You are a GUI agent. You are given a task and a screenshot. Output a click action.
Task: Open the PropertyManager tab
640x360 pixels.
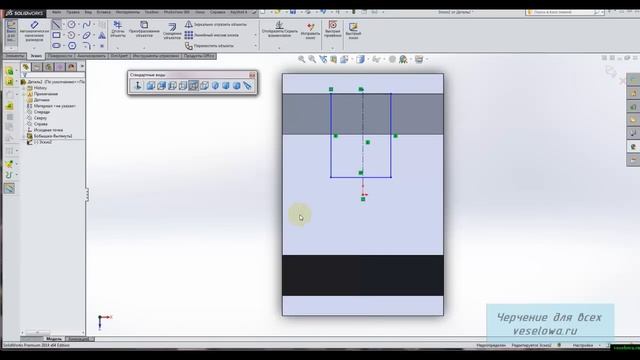[x=37, y=67]
